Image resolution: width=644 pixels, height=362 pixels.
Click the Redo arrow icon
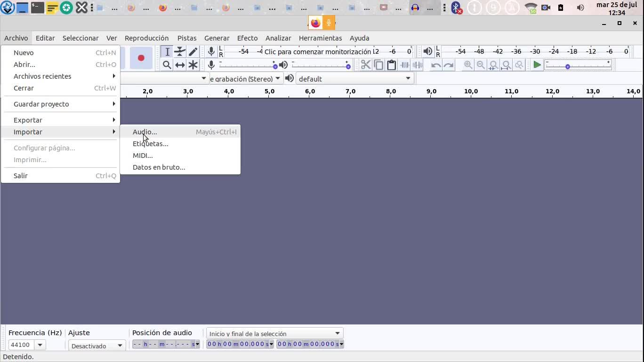pos(449,65)
